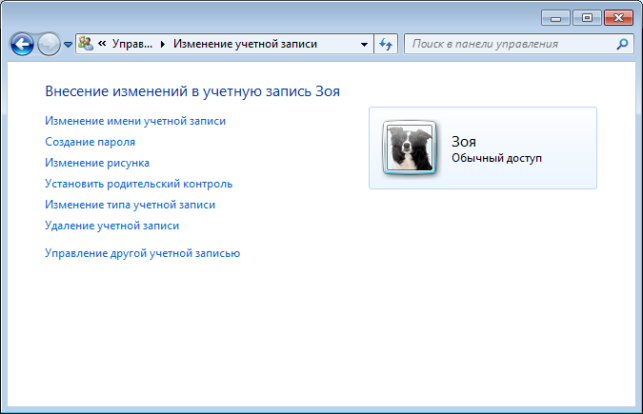Select the "Управ..." breadcrumb segment

[x=132, y=44]
